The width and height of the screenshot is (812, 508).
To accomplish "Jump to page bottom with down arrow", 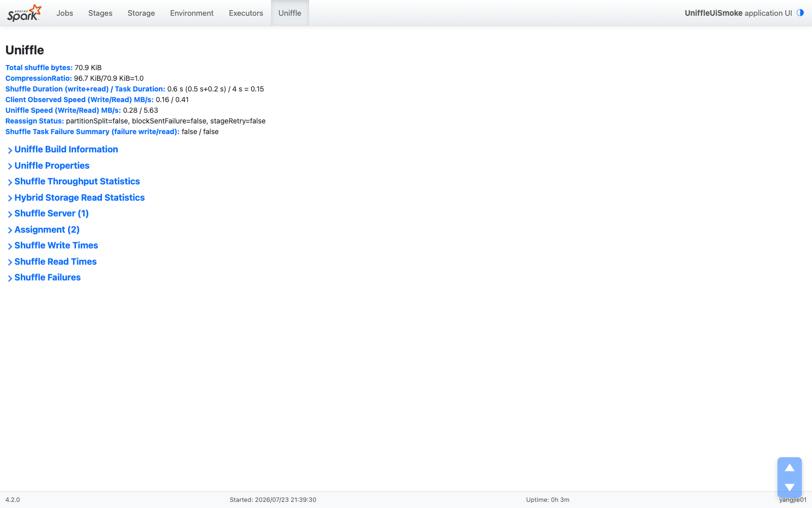I will pos(790,487).
